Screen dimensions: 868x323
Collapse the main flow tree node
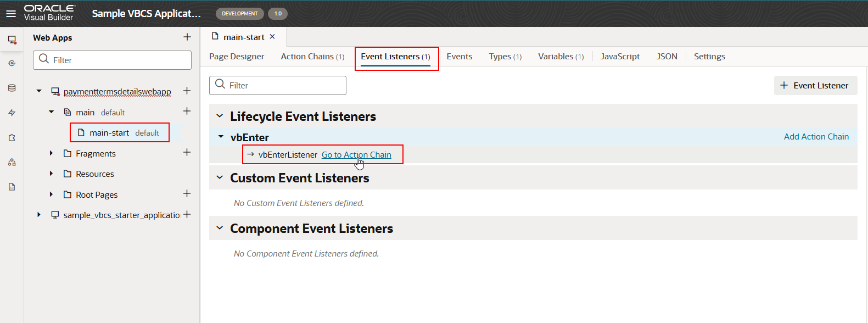51,112
